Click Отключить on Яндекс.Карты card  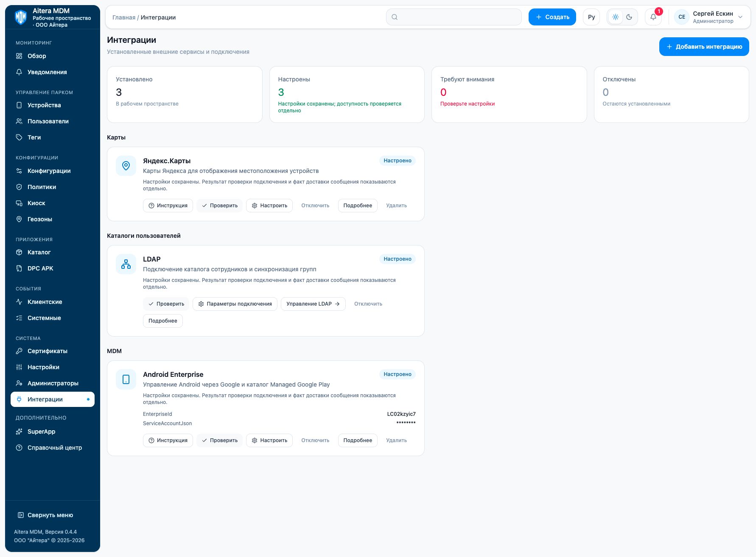pos(315,206)
